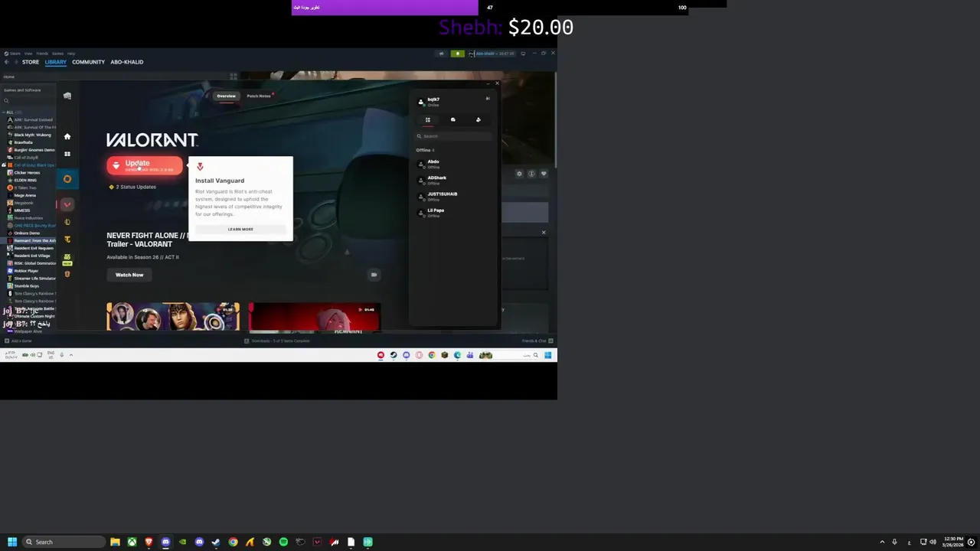Open friend Lil Papa in friends list
Image resolution: width=980 pixels, height=551 pixels.
452,212
